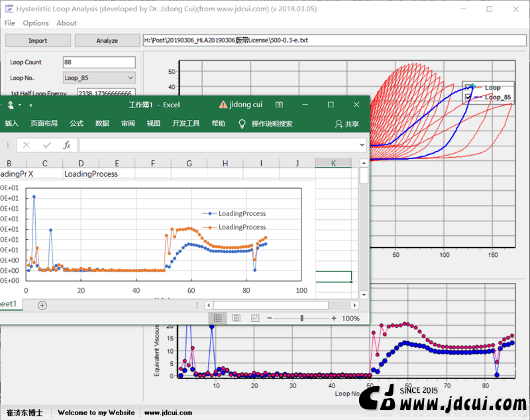Click the lightbulb Tell Me search icon
Screen dimensions: 530x420
click(x=242, y=124)
